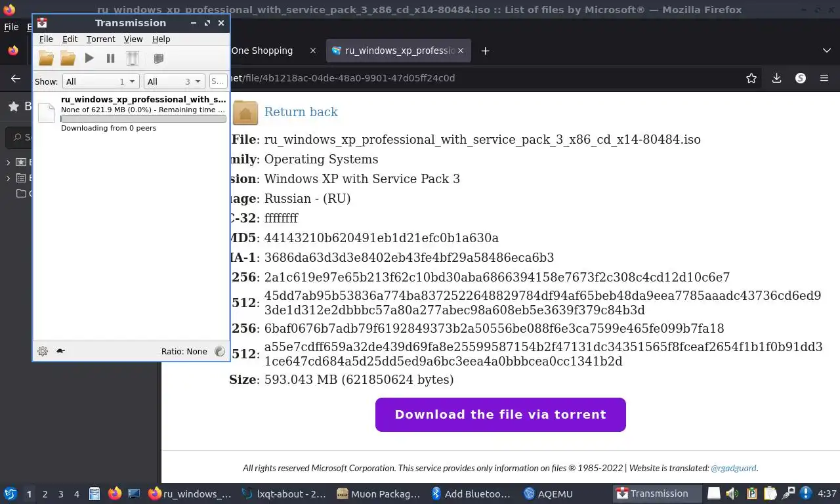This screenshot has width=840, height=504.
Task: Open the LXQt application menu on taskbar
Action: coord(10,493)
